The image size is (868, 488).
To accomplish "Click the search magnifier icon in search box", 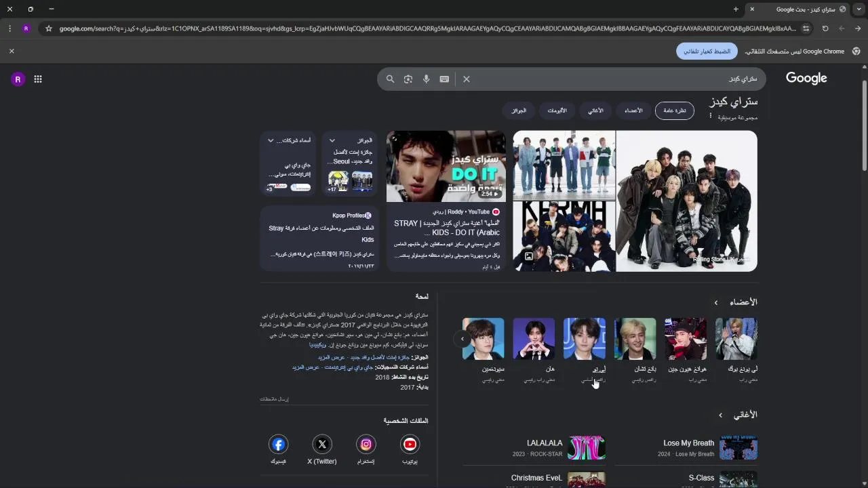I will 390,79.
